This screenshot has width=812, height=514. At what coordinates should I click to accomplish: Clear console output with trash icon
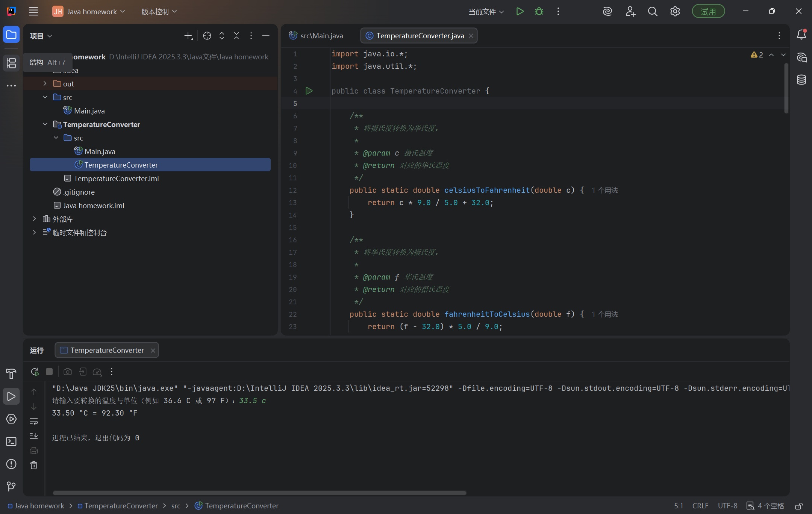coord(34,465)
